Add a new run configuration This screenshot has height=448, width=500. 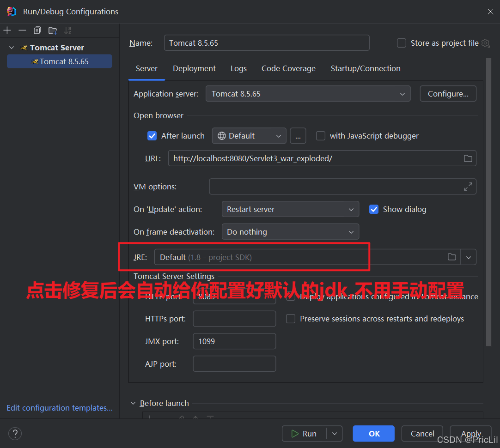click(7, 30)
